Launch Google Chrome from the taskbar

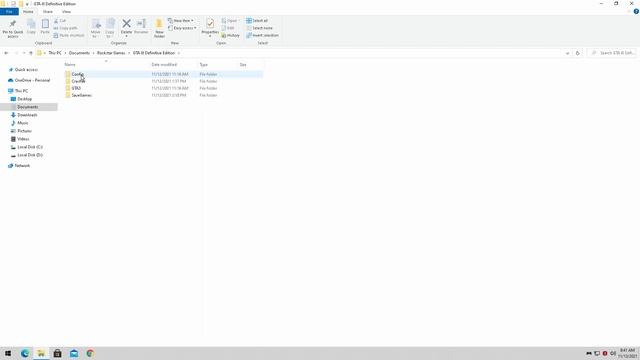90,353
